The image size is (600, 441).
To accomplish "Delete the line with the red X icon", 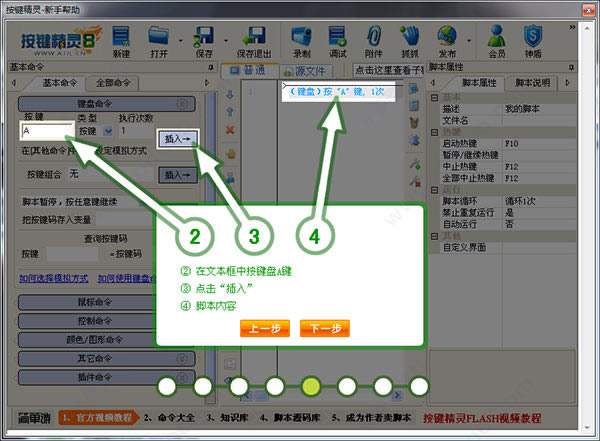I will click(x=230, y=130).
